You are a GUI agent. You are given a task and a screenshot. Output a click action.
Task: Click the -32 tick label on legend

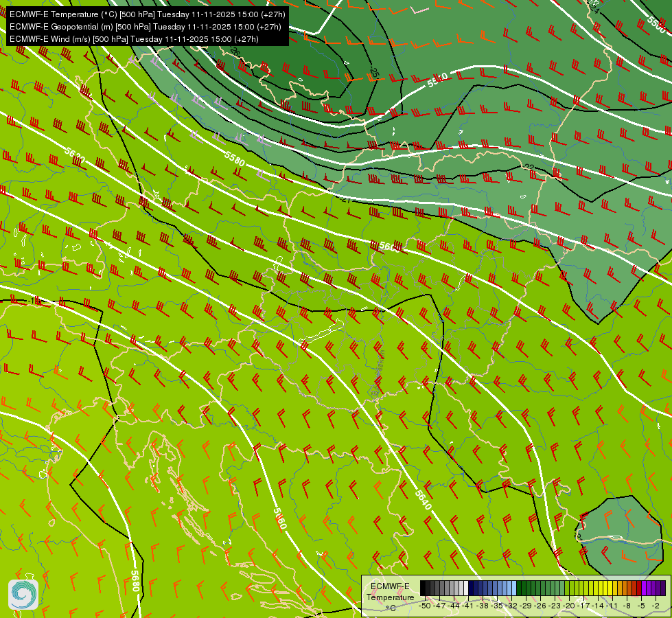511,606
